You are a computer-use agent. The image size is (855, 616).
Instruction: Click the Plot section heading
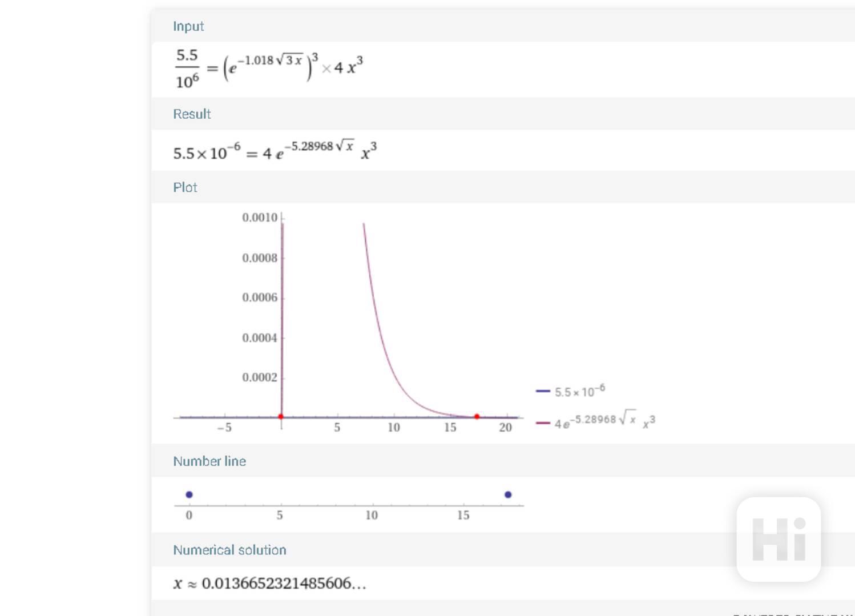pyautogui.click(x=185, y=187)
